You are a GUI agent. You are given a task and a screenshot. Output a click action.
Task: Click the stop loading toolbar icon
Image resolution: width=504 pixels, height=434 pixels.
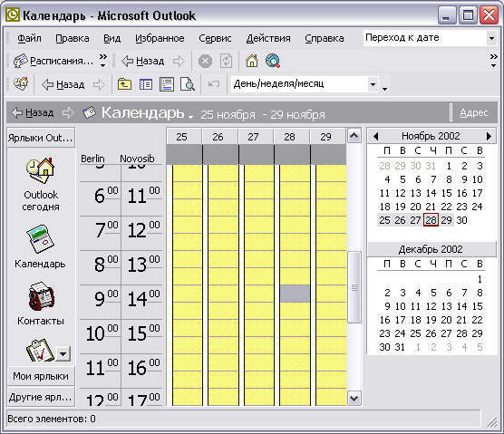205,61
